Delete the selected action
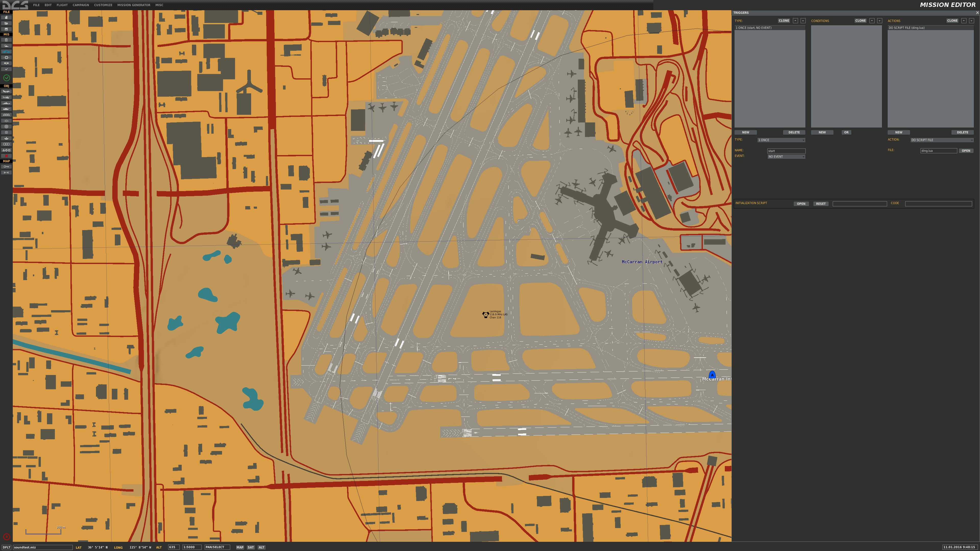The width and height of the screenshot is (980, 551). (962, 132)
